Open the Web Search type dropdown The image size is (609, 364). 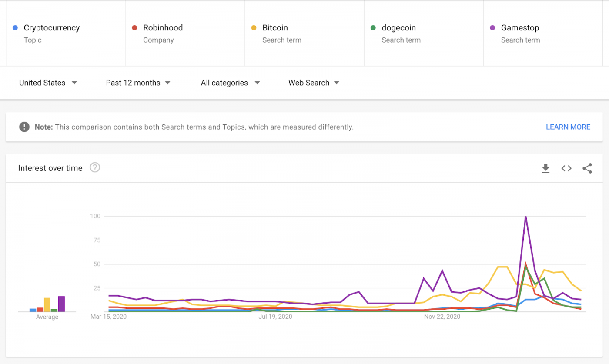[313, 83]
